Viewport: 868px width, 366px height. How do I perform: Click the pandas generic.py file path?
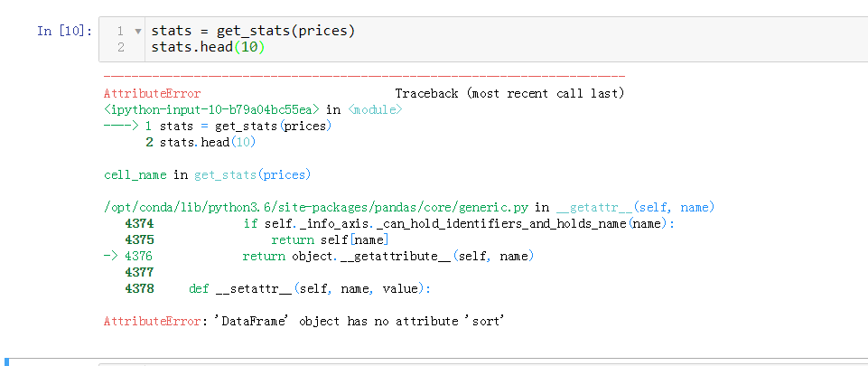[318, 208]
